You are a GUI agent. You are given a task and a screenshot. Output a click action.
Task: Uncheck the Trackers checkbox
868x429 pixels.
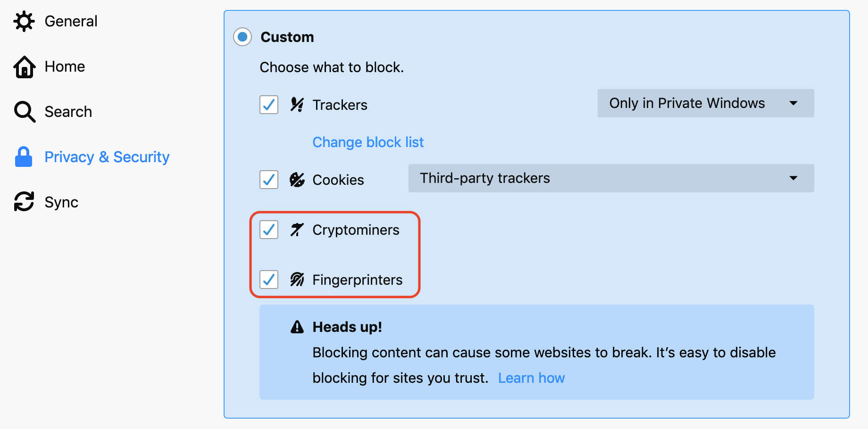(x=269, y=105)
